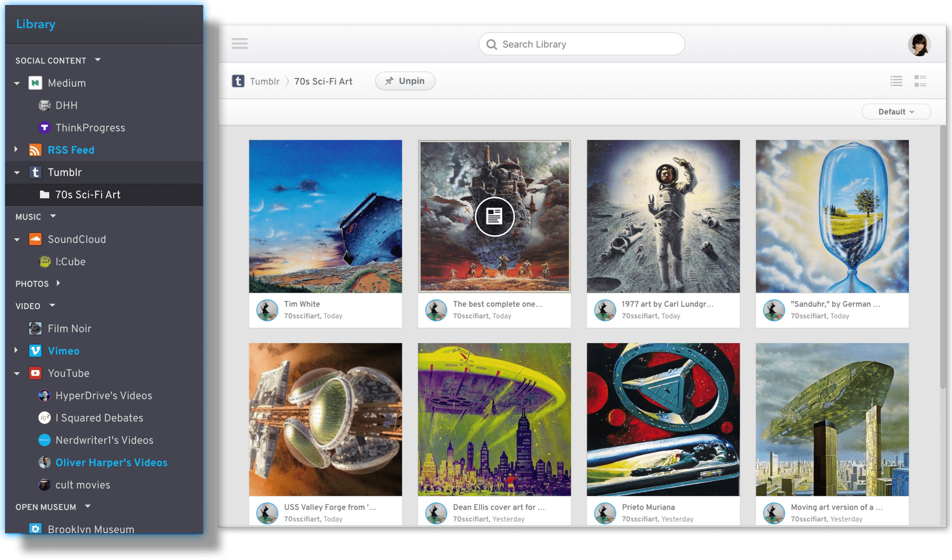
Task: Collapse the YouTube tree node
Action: click(x=17, y=373)
